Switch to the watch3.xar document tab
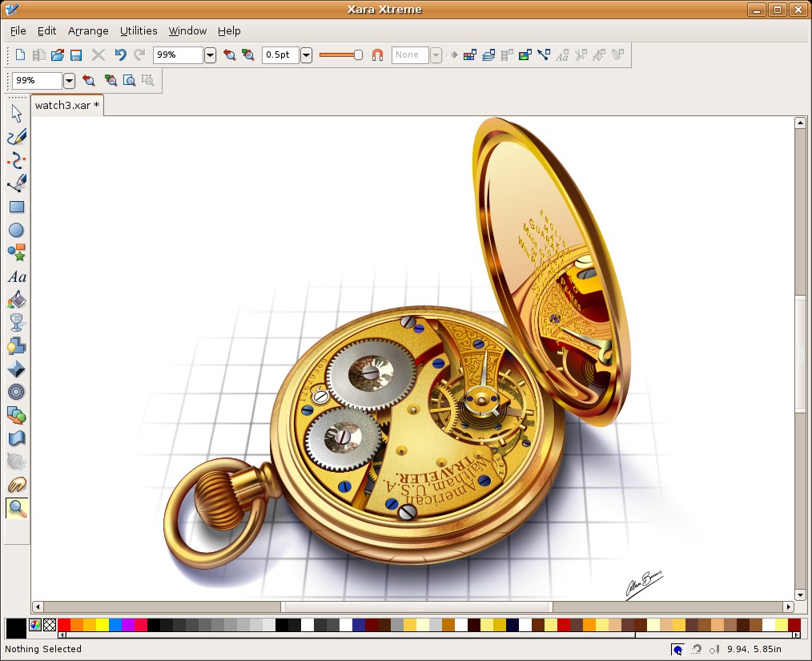This screenshot has width=812, height=661. click(67, 105)
